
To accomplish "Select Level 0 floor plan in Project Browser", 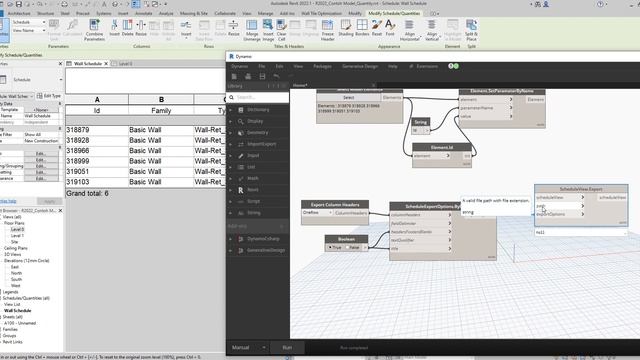I will pyautogui.click(x=17, y=229).
